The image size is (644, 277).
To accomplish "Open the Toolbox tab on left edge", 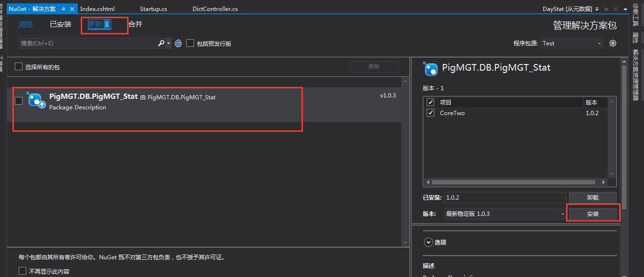I will pos(1,64).
